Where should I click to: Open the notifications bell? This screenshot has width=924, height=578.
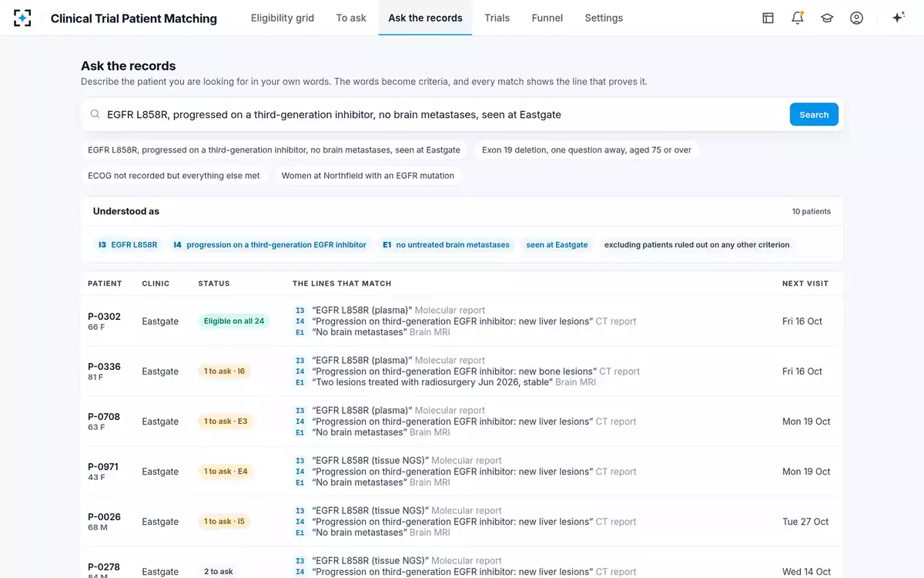tap(798, 18)
